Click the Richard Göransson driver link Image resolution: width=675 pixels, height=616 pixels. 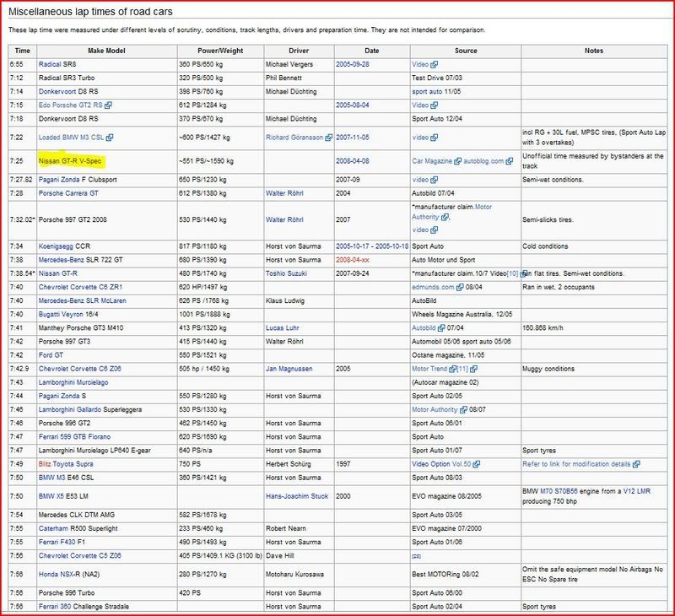point(294,138)
